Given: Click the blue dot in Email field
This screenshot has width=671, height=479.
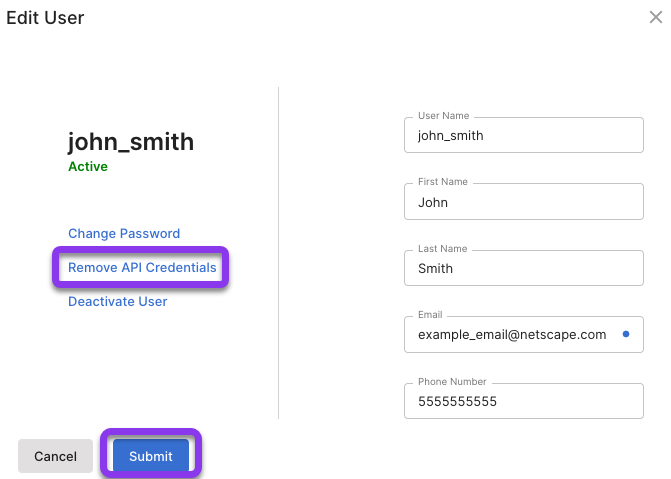Looking at the screenshot, I should point(626,334).
